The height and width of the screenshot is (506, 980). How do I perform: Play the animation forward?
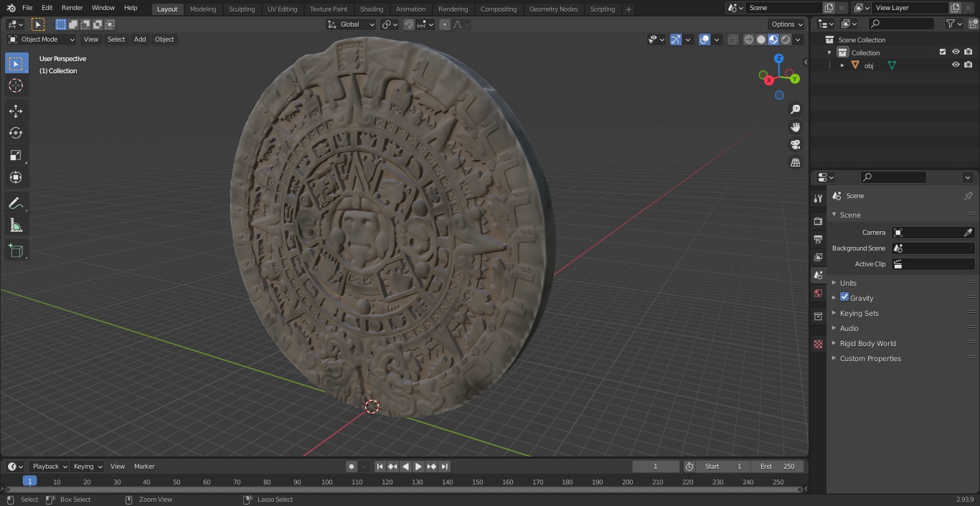418,467
